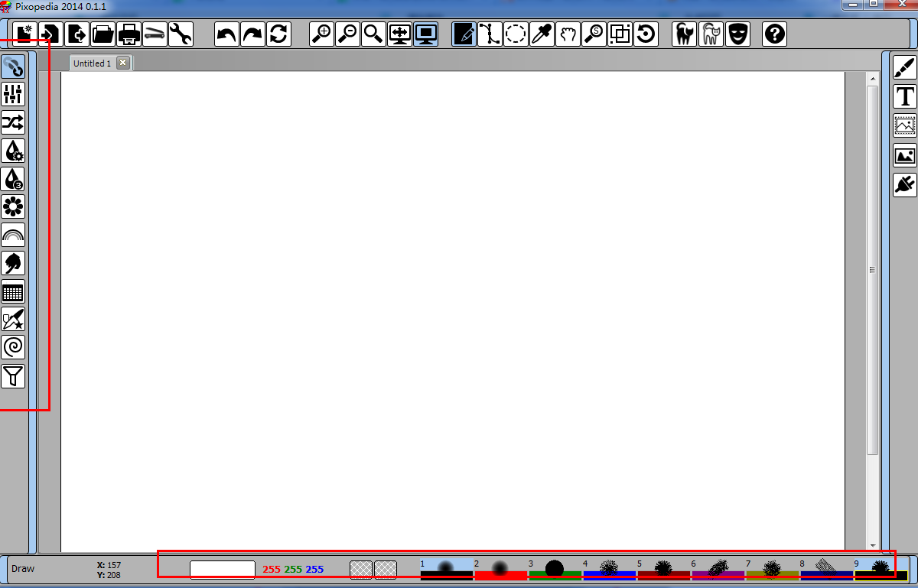
Task: Click the droplet with gear icon
Action: (x=13, y=151)
